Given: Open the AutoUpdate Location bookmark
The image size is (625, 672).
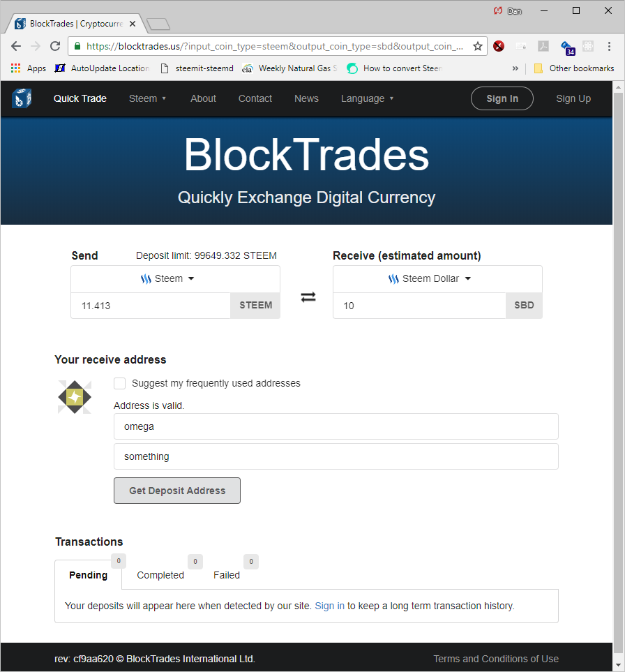Looking at the screenshot, I should pyautogui.click(x=103, y=68).
